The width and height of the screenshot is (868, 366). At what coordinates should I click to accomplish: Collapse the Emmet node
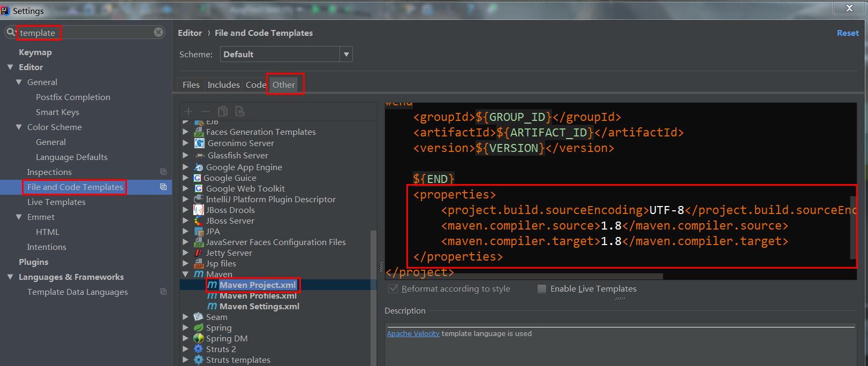point(19,217)
